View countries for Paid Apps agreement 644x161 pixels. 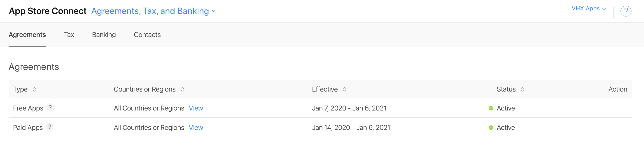(196, 128)
